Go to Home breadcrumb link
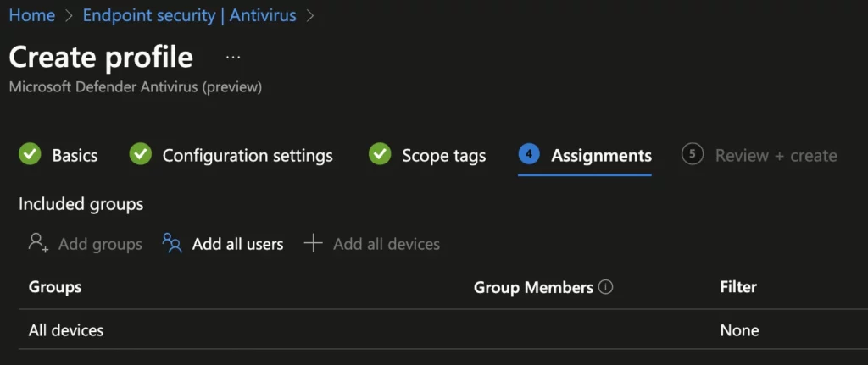 [x=32, y=15]
